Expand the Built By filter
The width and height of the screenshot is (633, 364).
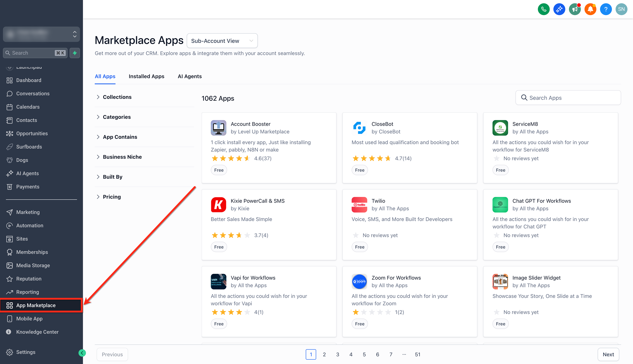[x=113, y=177]
